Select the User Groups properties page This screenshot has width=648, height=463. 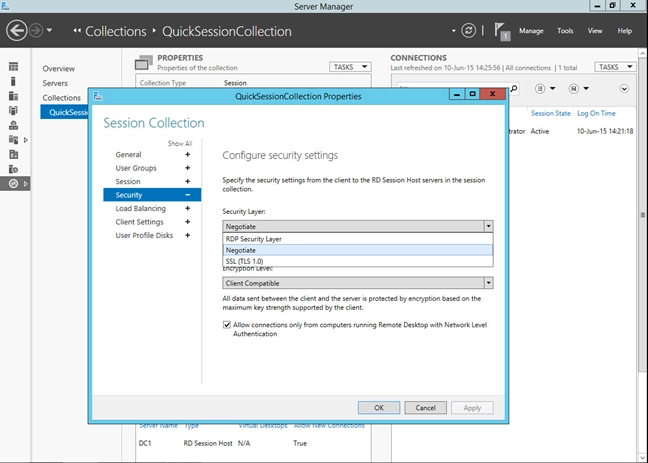(x=136, y=168)
